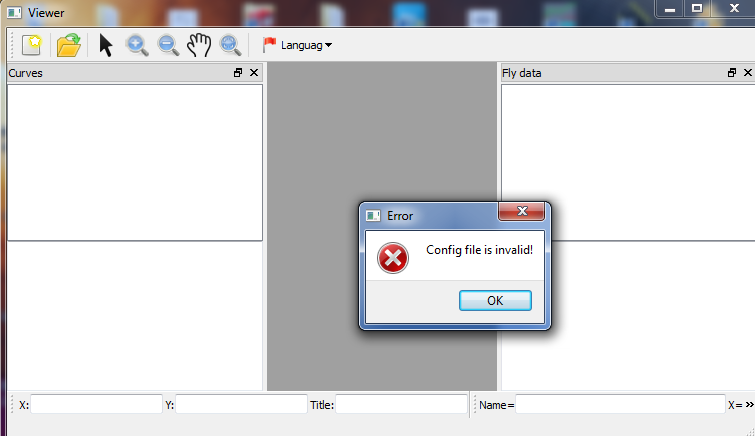
Task: Choose the hand pan tool
Action: 199,45
